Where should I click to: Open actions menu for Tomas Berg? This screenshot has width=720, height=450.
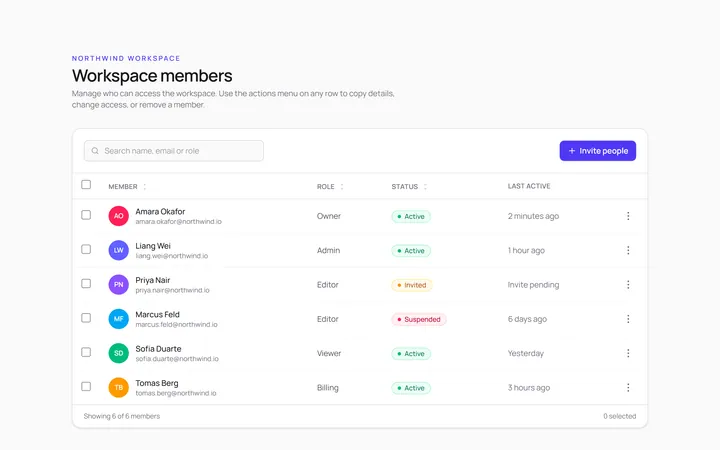[628, 388]
